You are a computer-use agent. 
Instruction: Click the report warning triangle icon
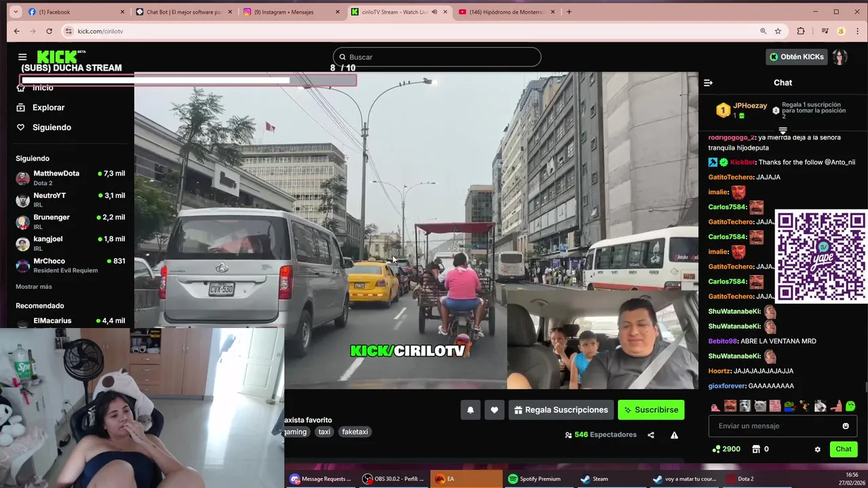tap(674, 435)
